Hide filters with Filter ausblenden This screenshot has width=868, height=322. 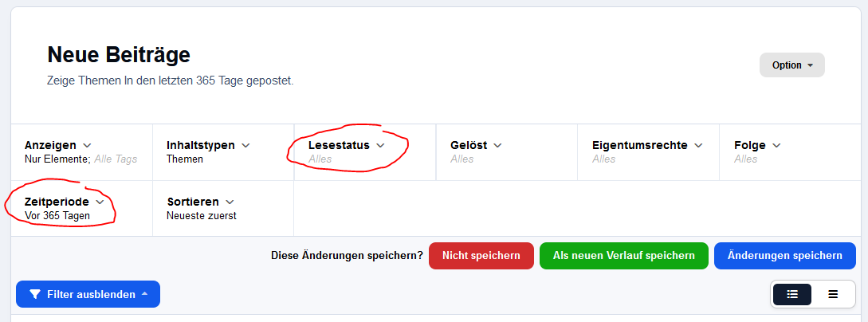pos(88,294)
